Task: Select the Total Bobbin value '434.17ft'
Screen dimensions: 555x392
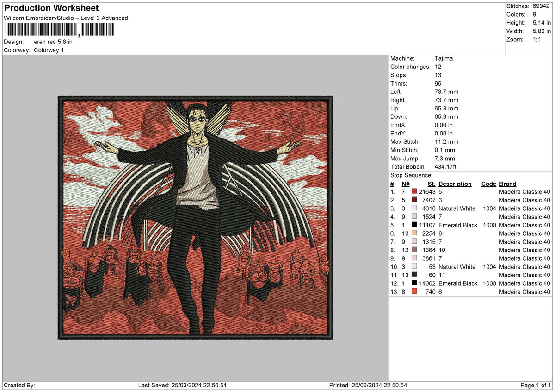Action: [x=446, y=166]
